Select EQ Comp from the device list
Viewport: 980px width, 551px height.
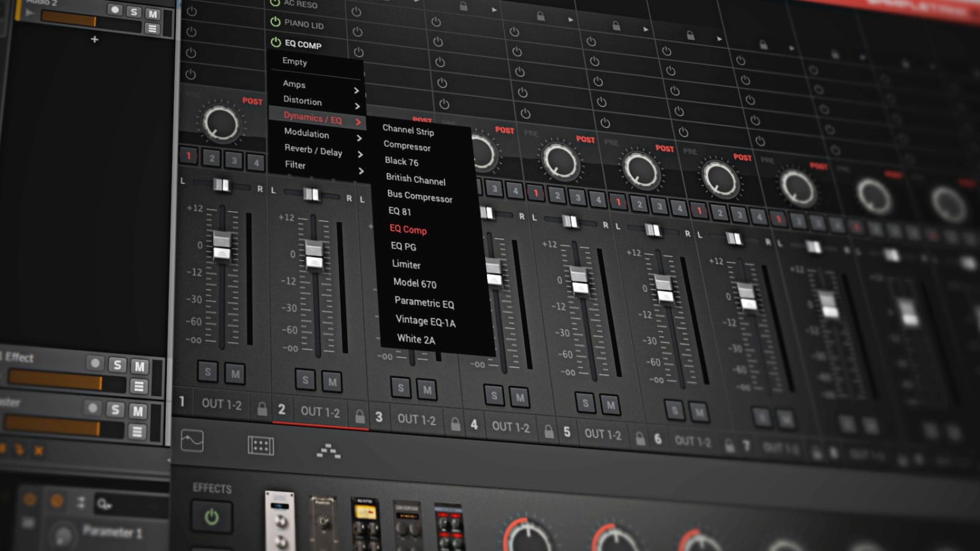click(407, 230)
